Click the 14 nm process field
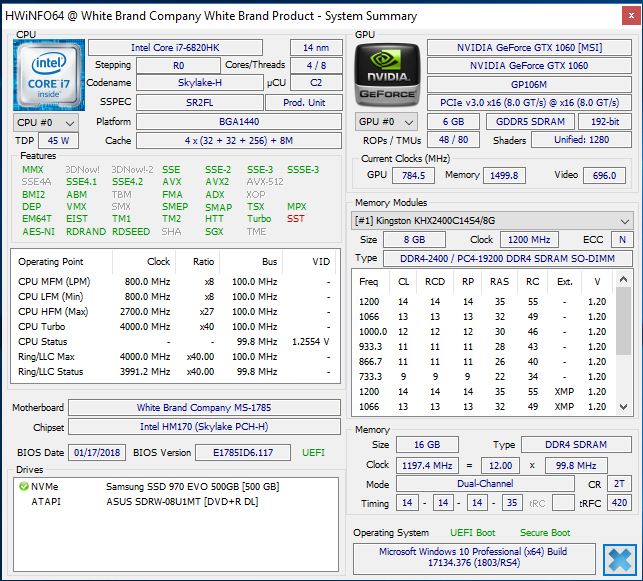This screenshot has width=643, height=581. tap(316, 48)
